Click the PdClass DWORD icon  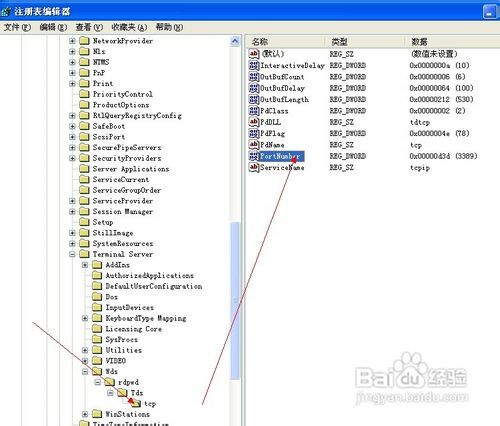click(x=254, y=111)
